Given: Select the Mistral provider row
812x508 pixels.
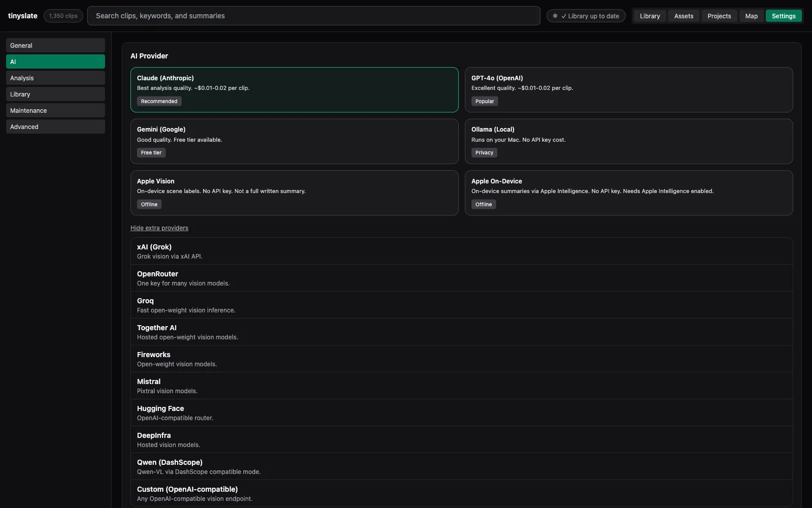Looking at the screenshot, I should coord(462,386).
